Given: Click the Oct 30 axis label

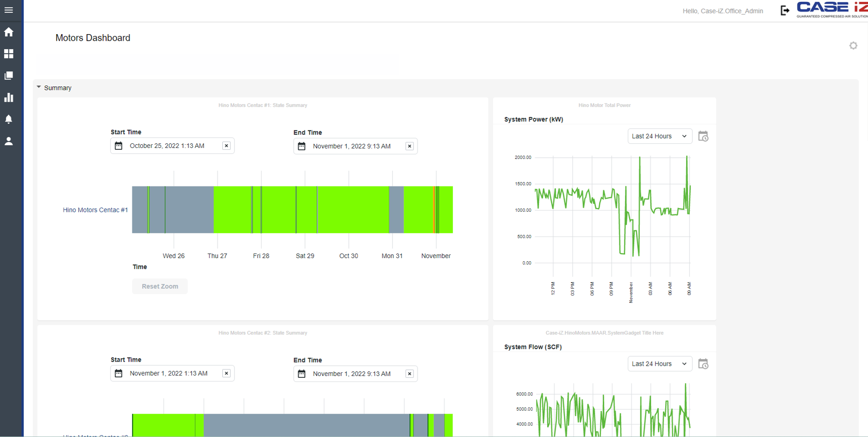Looking at the screenshot, I should (349, 256).
